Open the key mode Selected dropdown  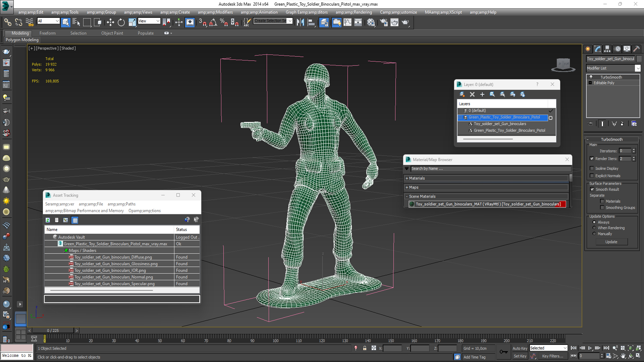point(548,348)
